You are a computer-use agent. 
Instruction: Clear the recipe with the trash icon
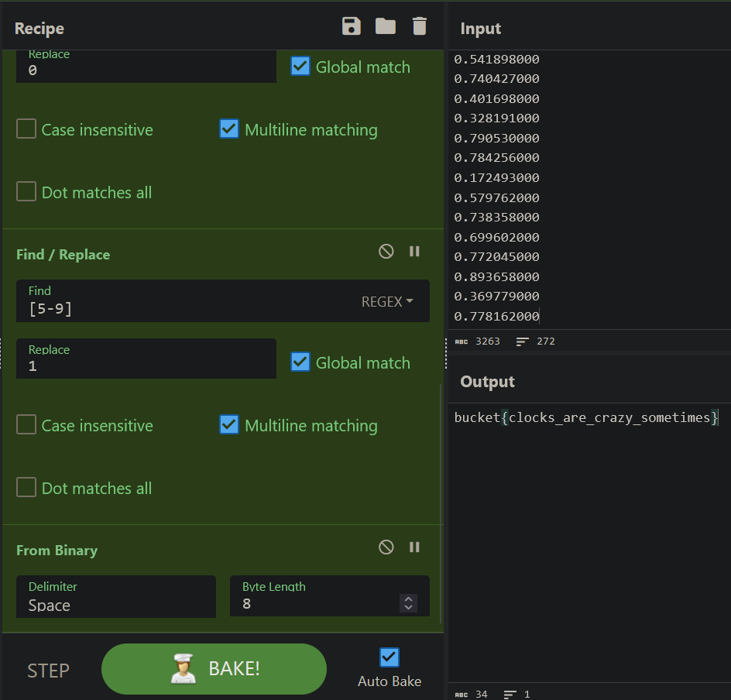[420, 26]
